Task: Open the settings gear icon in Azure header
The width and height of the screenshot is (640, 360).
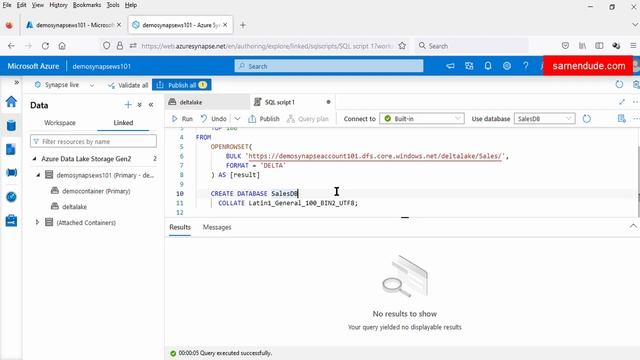Action: (x=507, y=66)
